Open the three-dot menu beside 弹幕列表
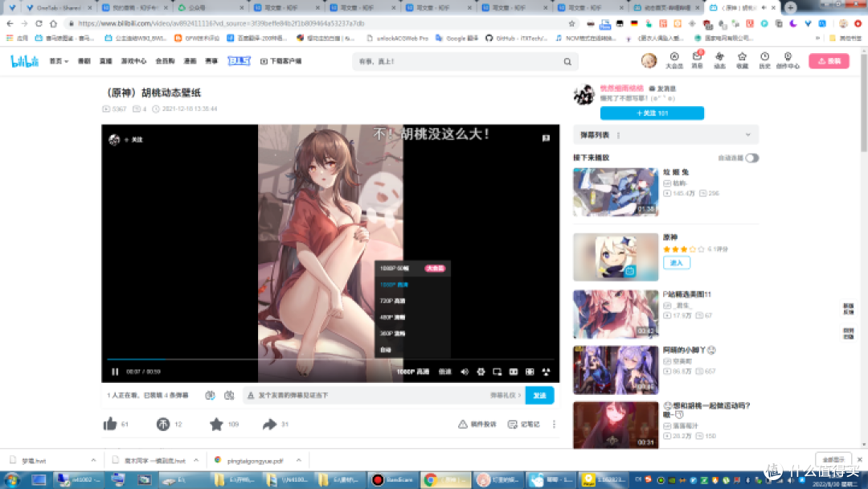Screen dimensions: 868x489 tap(618, 135)
